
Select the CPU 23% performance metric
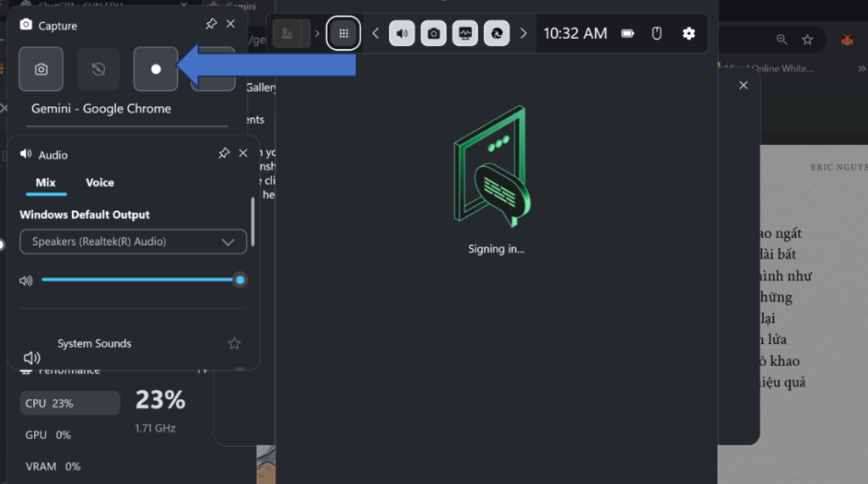tap(70, 403)
